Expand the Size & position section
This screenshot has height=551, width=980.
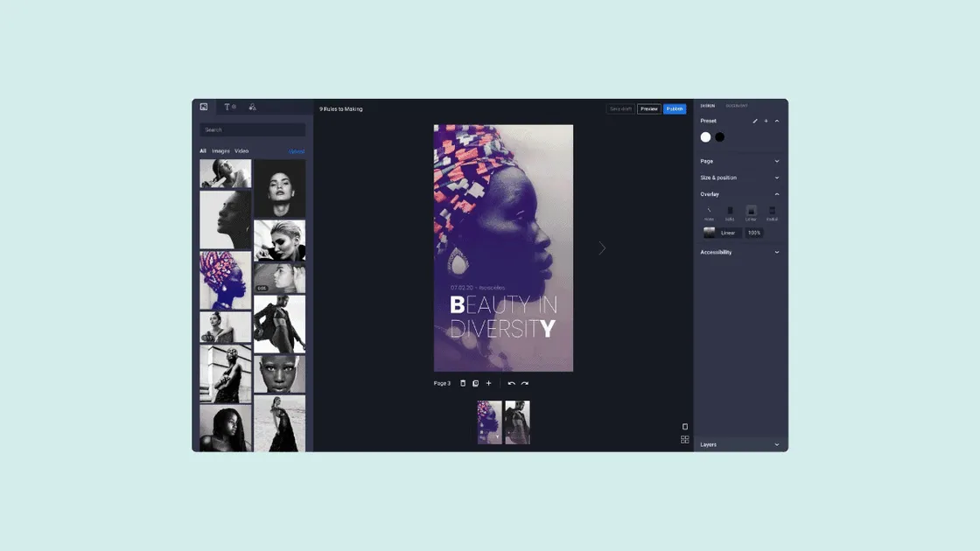pos(740,178)
